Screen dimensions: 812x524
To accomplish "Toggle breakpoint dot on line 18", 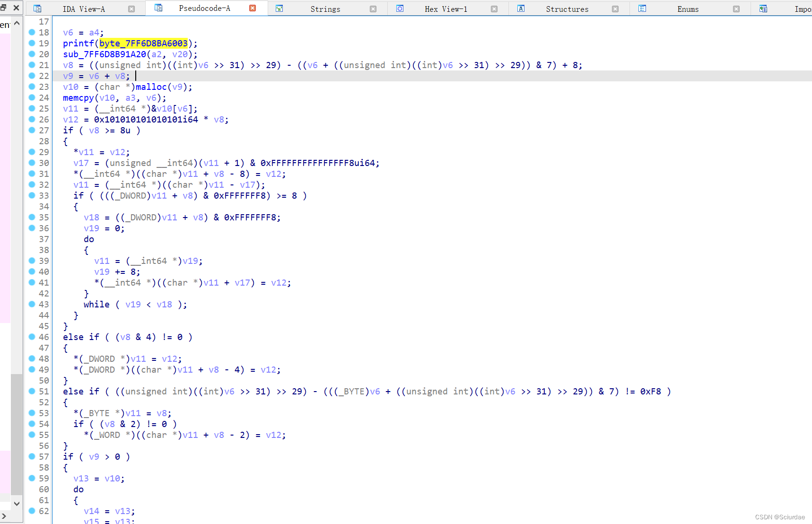I will [x=32, y=32].
